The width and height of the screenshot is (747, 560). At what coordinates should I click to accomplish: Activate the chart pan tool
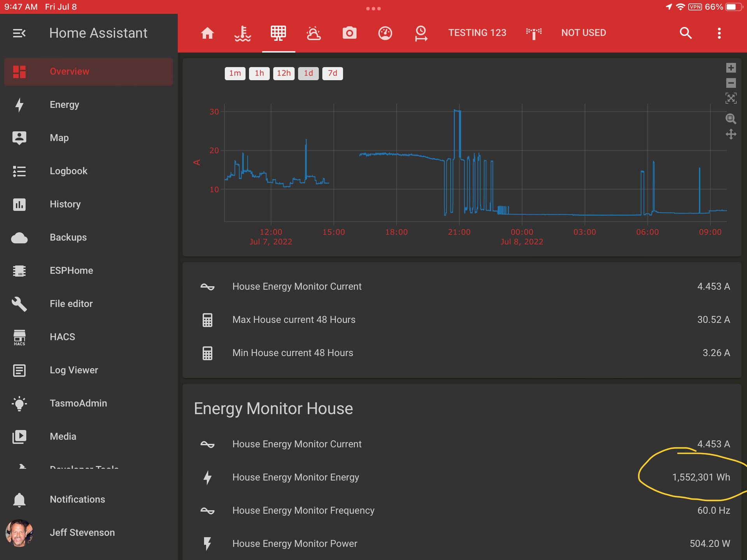731,135
